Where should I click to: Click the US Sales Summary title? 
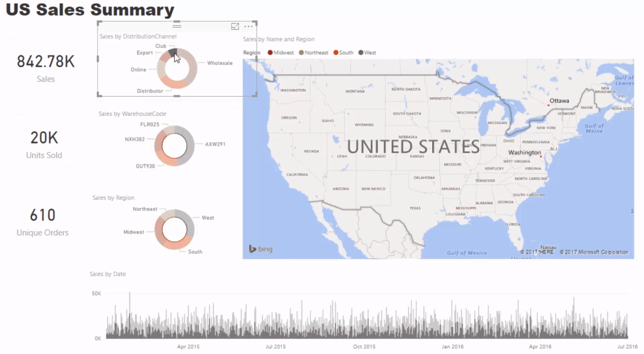[x=90, y=10]
